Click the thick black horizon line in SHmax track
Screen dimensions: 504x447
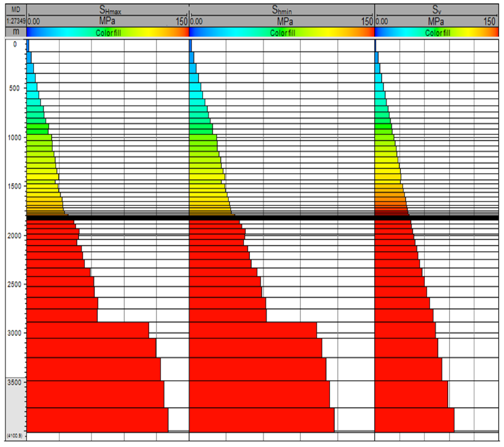pos(108,218)
